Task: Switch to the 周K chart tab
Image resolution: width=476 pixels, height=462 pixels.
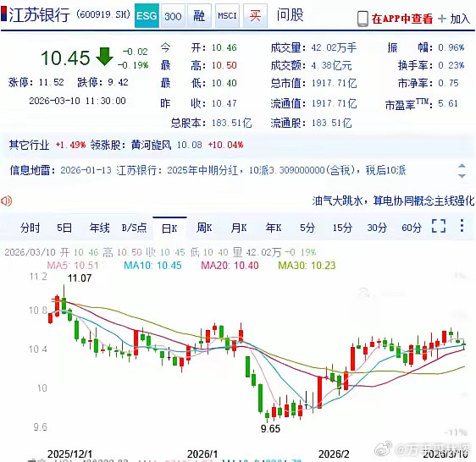Action: pyautogui.click(x=204, y=228)
